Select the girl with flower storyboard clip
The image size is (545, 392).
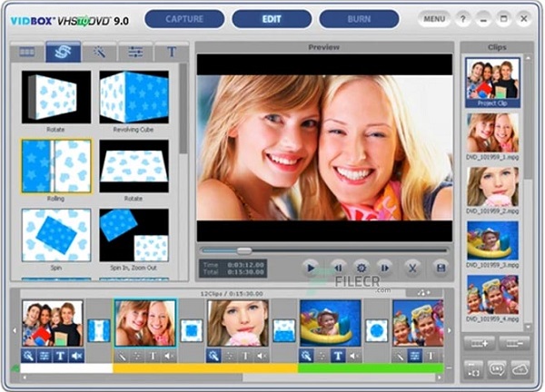click(x=238, y=323)
